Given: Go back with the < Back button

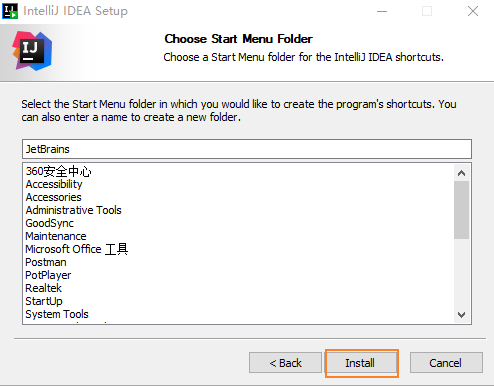Looking at the screenshot, I should point(285,363).
